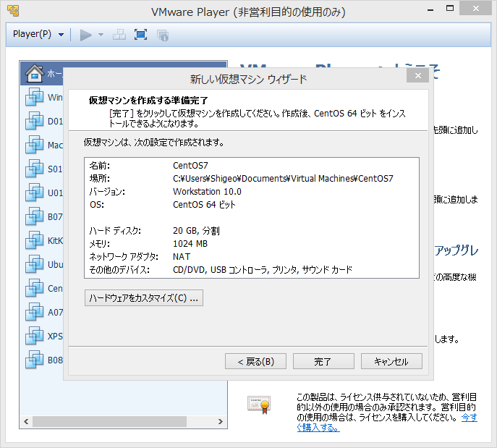Click 完了 to finish the wizard
Screen dimensions: 497x448
pos(323,361)
